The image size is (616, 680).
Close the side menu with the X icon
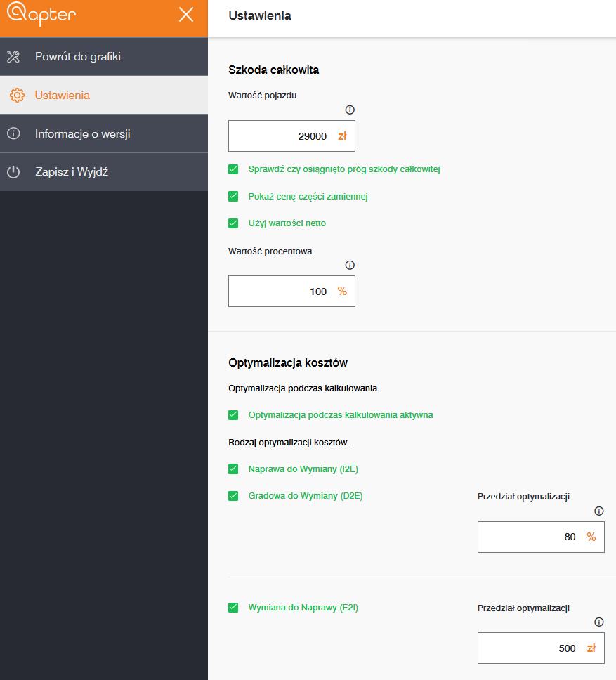(x=186, y=15)
